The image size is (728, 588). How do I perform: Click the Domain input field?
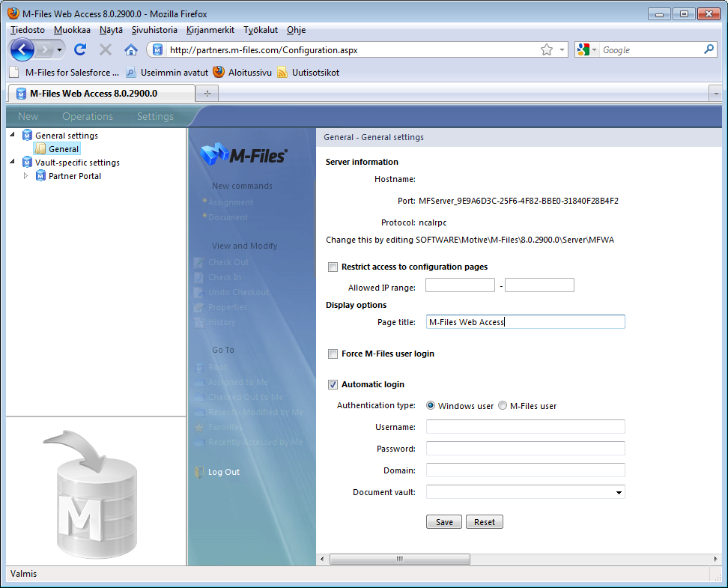point(526,470)
